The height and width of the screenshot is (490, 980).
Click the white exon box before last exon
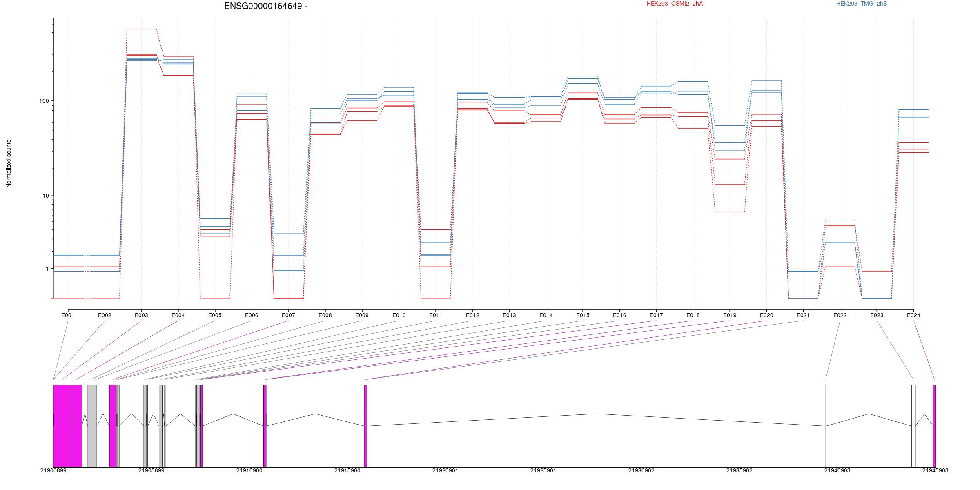click(913, 426)
